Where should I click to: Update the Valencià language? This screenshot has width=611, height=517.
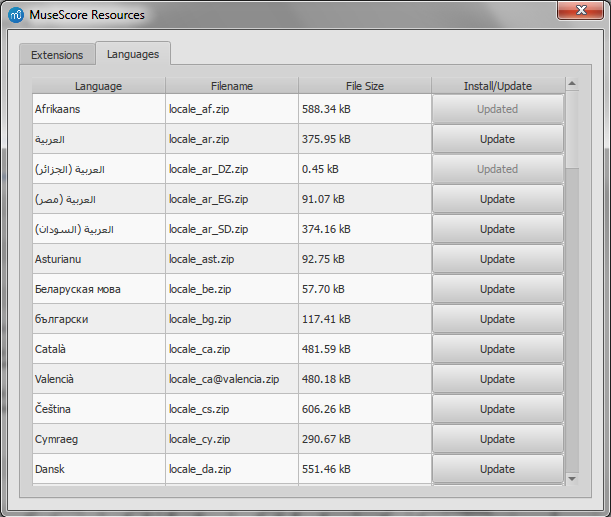point(498,379)
